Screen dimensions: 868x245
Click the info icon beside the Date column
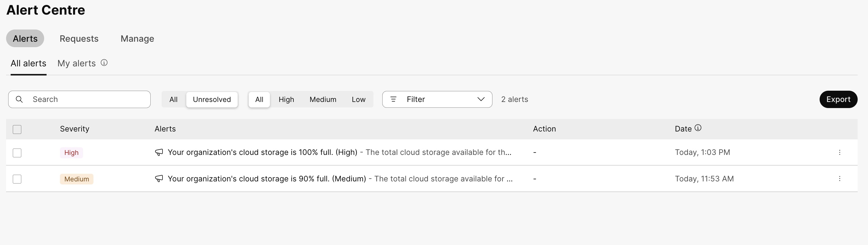coord(698,128)
